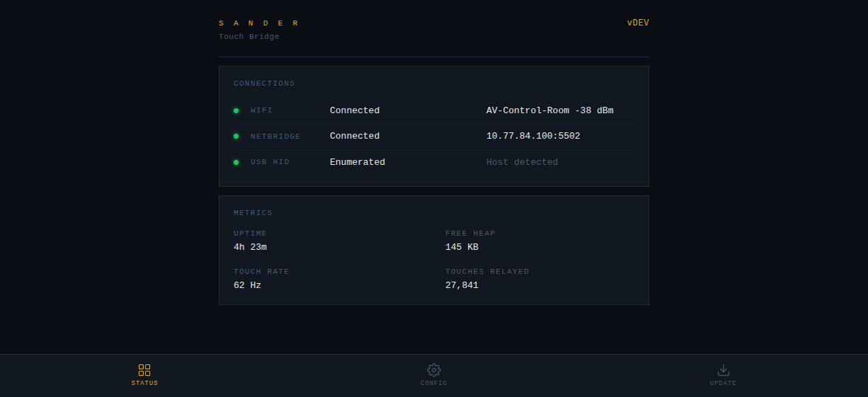Click the FREE HEAP label
This screenshot has height=397, width=868.
[470, 234]
